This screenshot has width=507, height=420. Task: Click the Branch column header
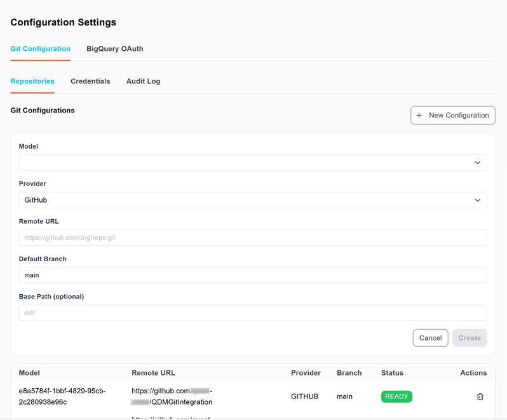pos(349,373)
